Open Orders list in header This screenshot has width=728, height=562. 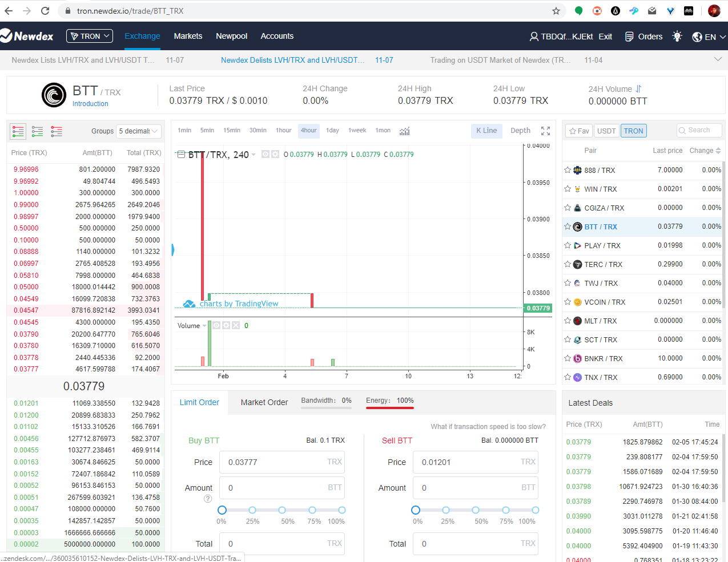tap(644, 37)
